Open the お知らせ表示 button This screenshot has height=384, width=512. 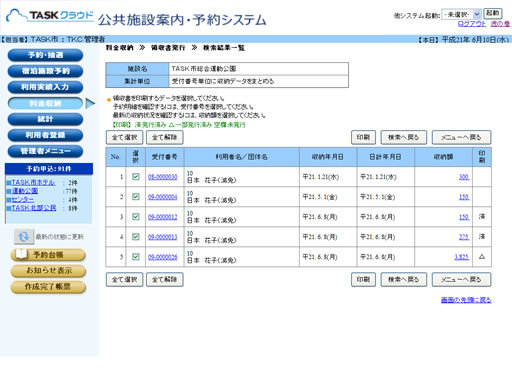click(48, 271)
